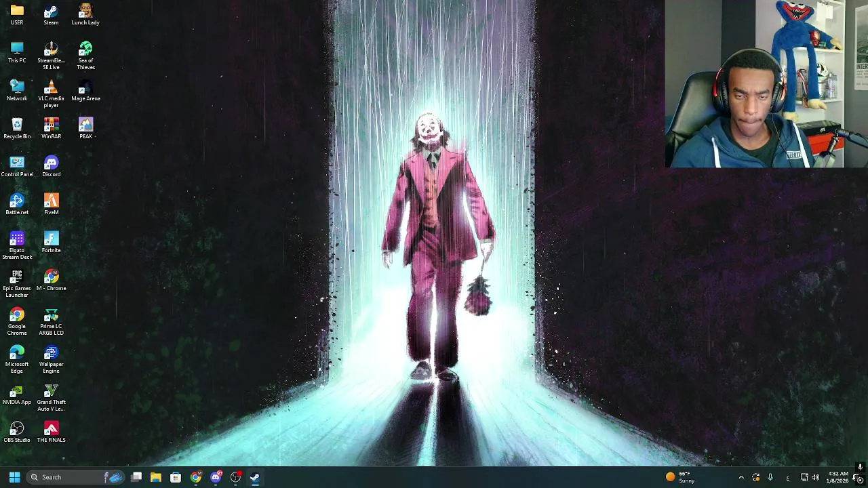This screenshot has height=488, width=868.
Task: Select the StreamElements SE.Live desktop icon
Action: click(x=51, y=56)
